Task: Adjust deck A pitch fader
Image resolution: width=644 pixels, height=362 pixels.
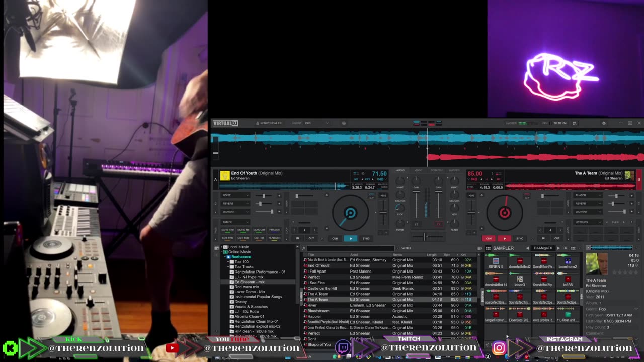Action: (383, 214)
